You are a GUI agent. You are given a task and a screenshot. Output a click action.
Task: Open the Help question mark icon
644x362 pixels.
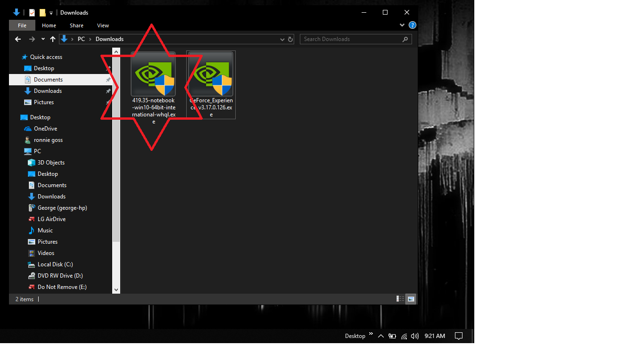[413, 25]
